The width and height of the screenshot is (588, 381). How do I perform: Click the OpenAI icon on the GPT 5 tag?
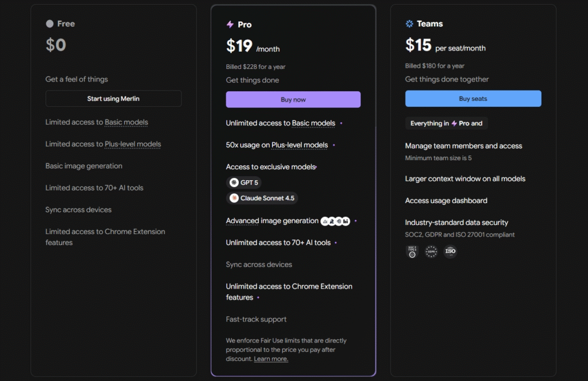tap(234, 182)
